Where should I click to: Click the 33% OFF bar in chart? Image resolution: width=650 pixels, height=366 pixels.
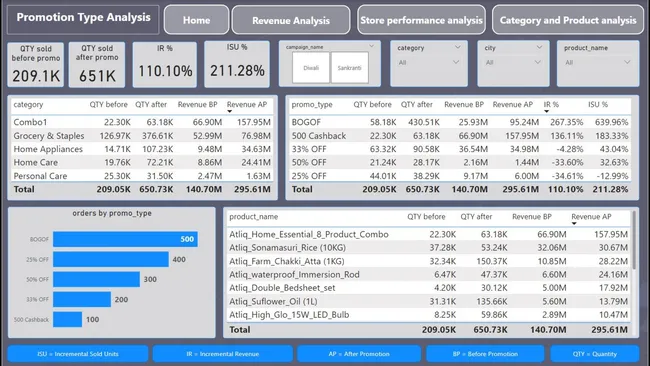click(x=82, y=299)
